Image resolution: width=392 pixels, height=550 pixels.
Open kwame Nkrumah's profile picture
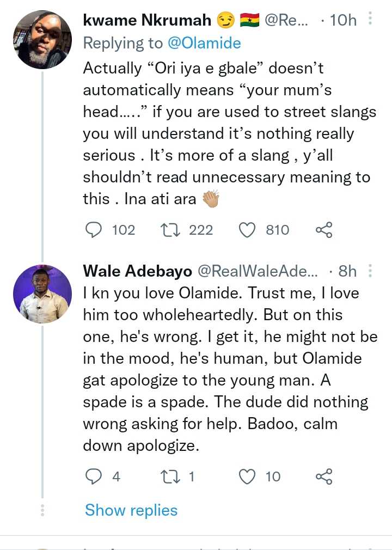[42, 39]
